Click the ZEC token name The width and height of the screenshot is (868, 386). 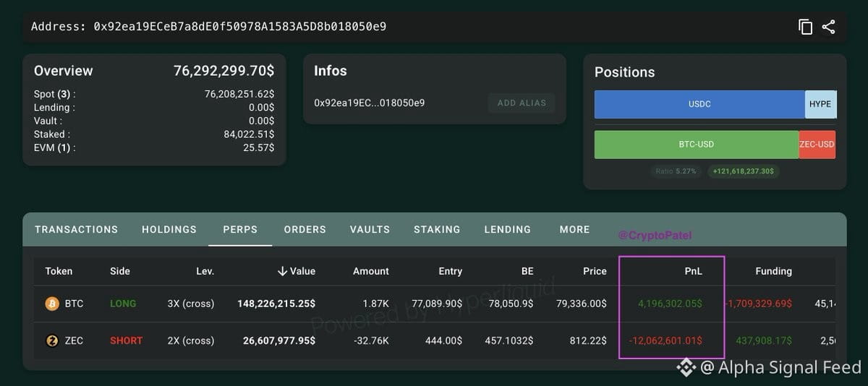74,340
